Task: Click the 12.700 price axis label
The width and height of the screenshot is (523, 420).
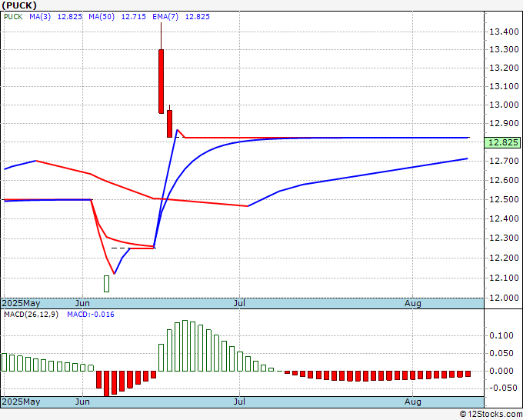Action: pos(504,161)
